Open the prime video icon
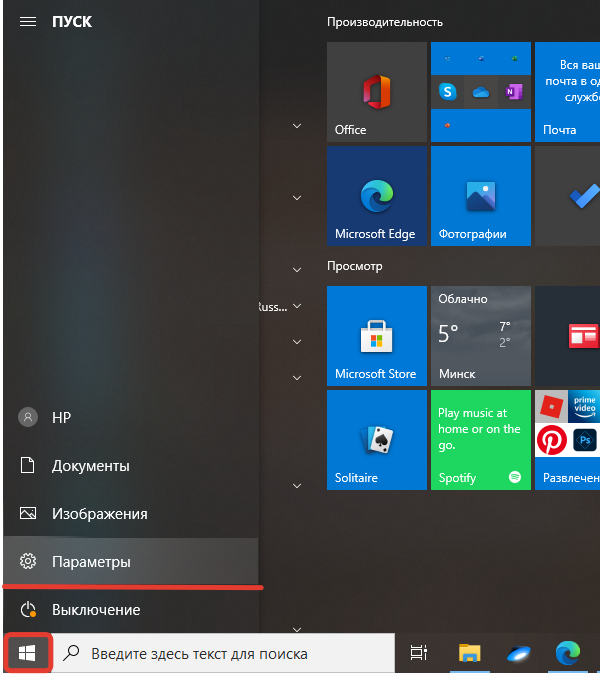This screenshot has height=675, width=600. pyautogui.click(x=584, y=406)
